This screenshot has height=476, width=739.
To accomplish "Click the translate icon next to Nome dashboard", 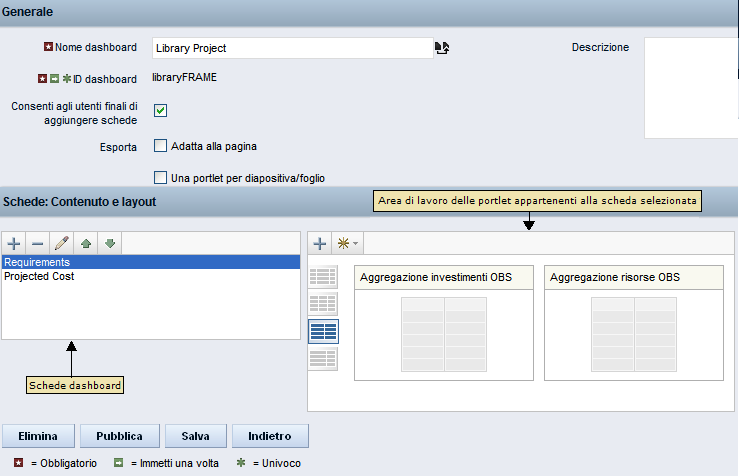I will point(442,48).
